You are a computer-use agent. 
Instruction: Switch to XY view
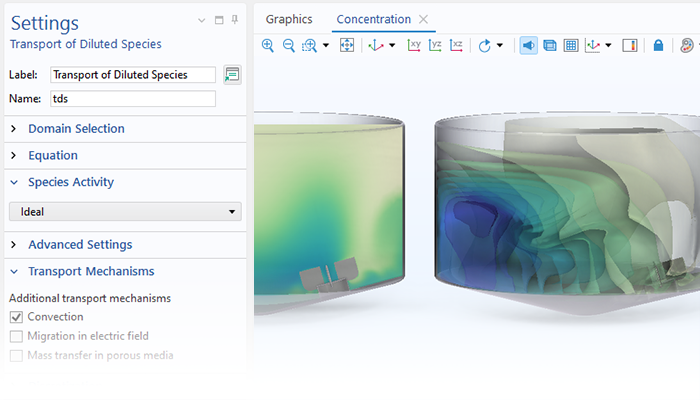coord(414,45)
